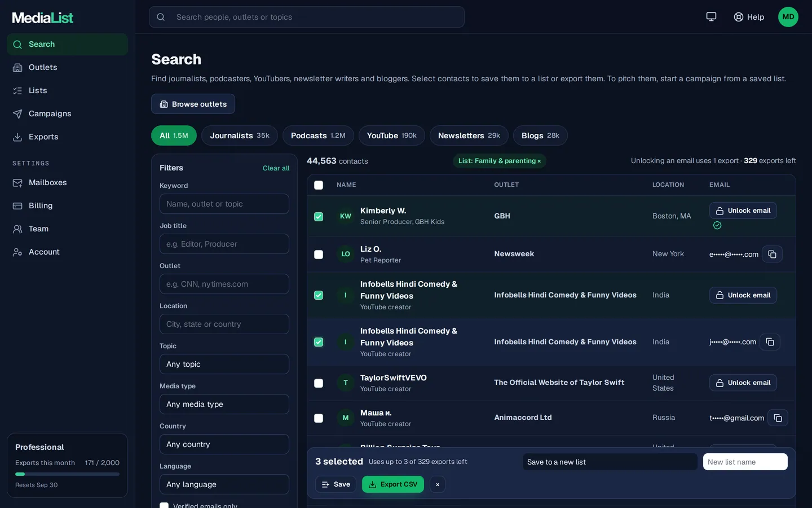Image resolution: width=812 pixels, height=508 pixels.
Task: Click the Job title filter field
Action: click(x=224, y=244)
